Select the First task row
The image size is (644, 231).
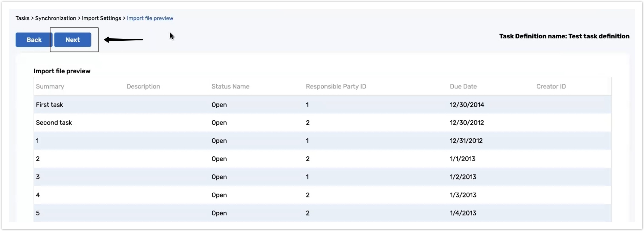tap(49, 105)
